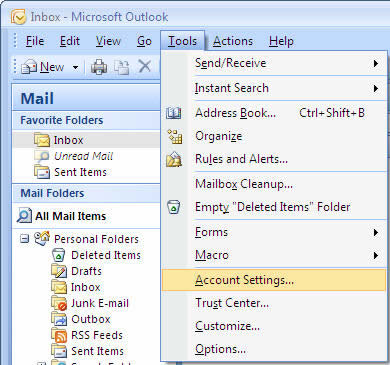Image resolution: width=390 pixels, height=365 pixels.
Task: Open the Actions menu
Action: pyautogui.click(x=233, y=41)
